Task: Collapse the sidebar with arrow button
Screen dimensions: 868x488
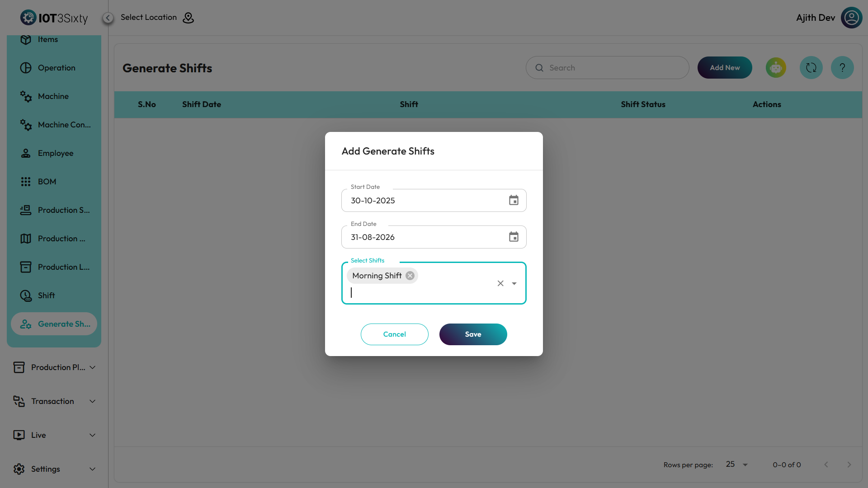Action: click(108, 18)
